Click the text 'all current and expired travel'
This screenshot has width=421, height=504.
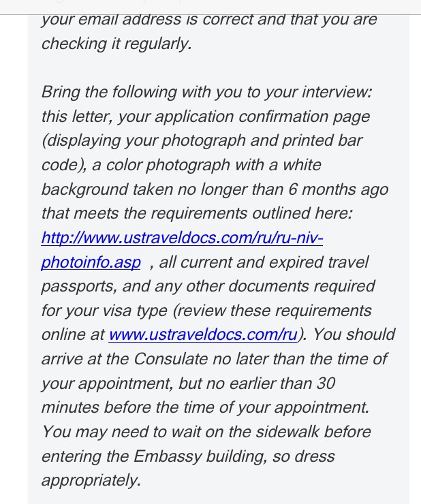coord(264,262)
